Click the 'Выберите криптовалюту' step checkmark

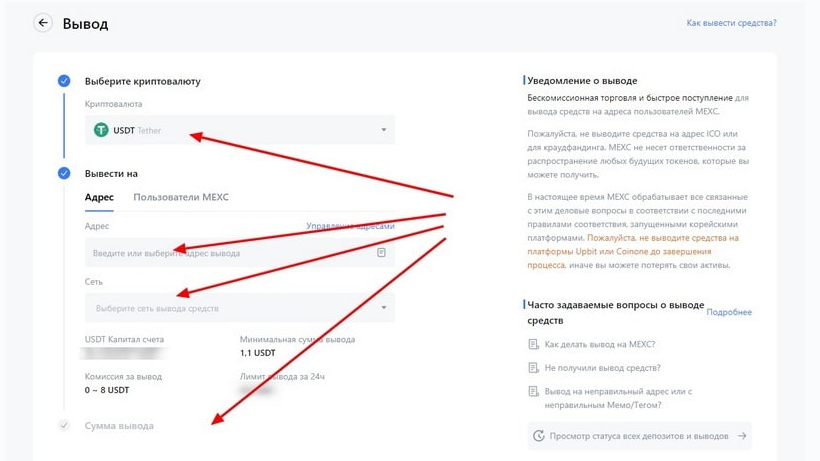pos(64,81)
